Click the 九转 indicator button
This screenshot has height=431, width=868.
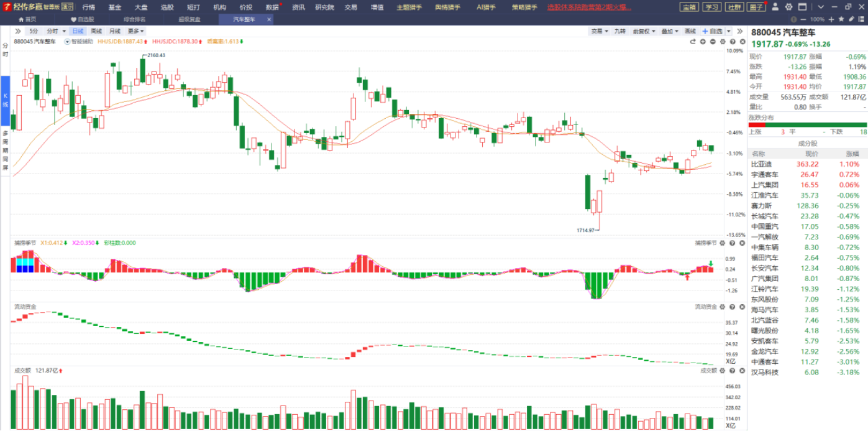point(620,31)
